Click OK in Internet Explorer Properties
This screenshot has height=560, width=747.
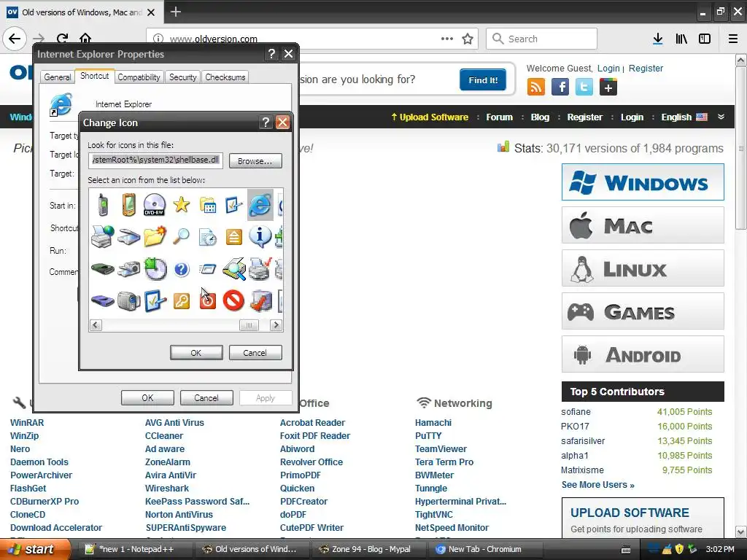(x=147, y=398)
